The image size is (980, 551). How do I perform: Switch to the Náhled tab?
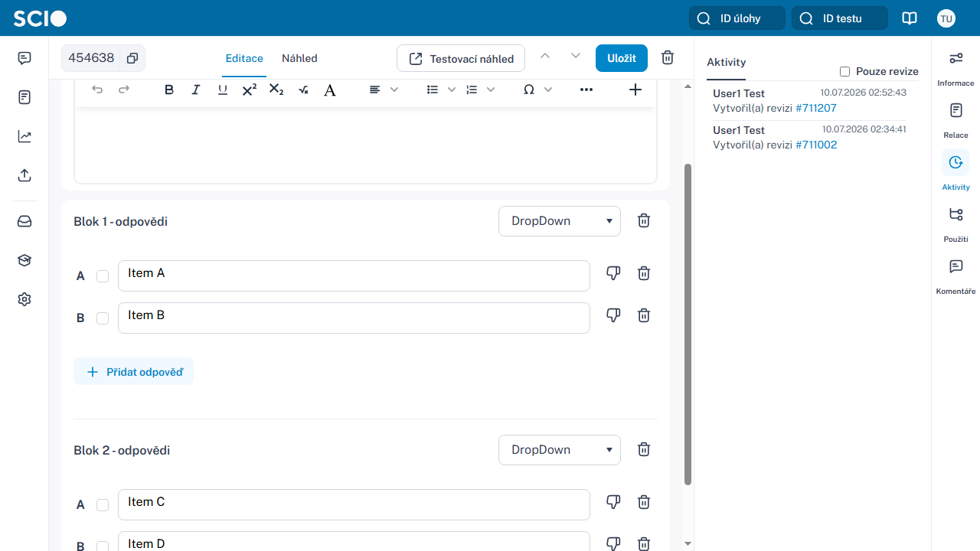299,58
